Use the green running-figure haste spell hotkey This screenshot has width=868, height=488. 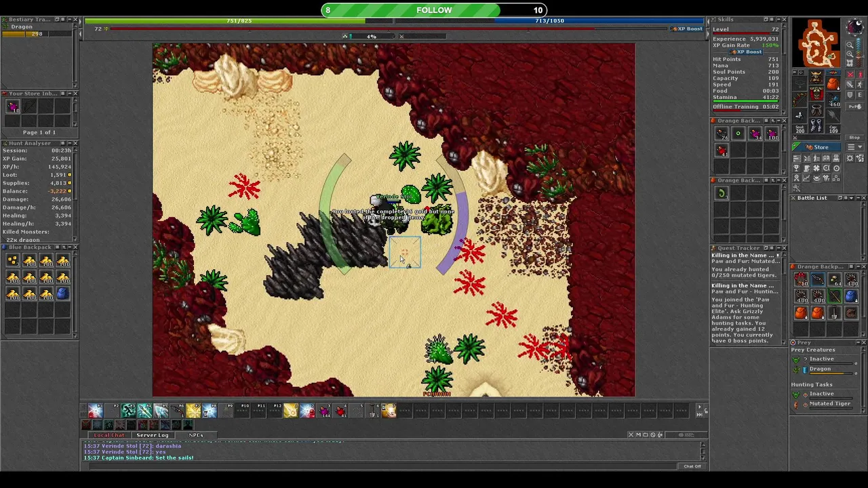(x=128, y=410)
